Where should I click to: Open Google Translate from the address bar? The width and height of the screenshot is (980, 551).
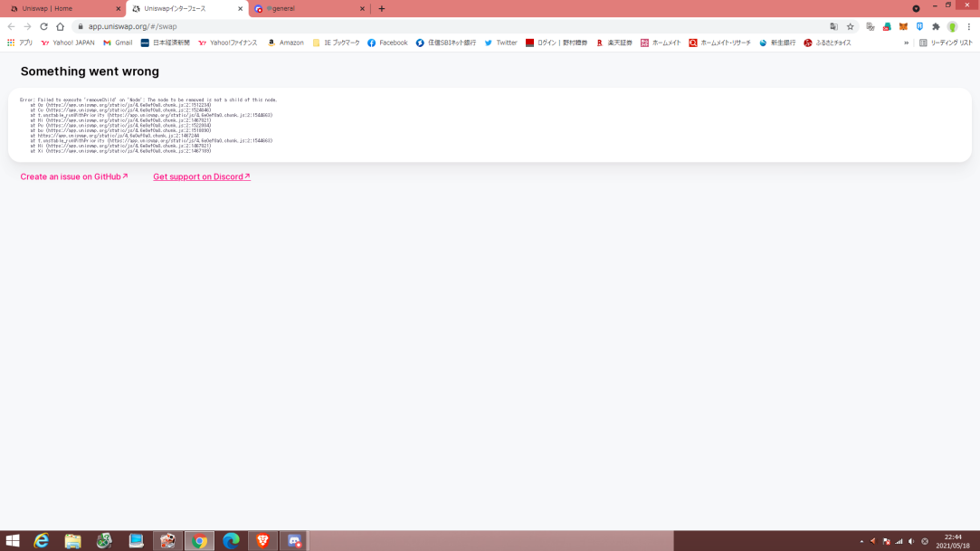(834, 27)
